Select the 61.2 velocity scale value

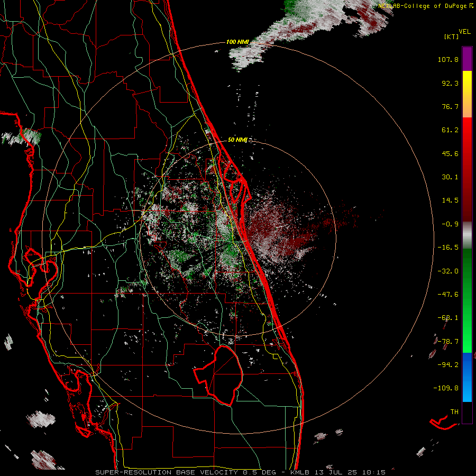tap(450, 130)
